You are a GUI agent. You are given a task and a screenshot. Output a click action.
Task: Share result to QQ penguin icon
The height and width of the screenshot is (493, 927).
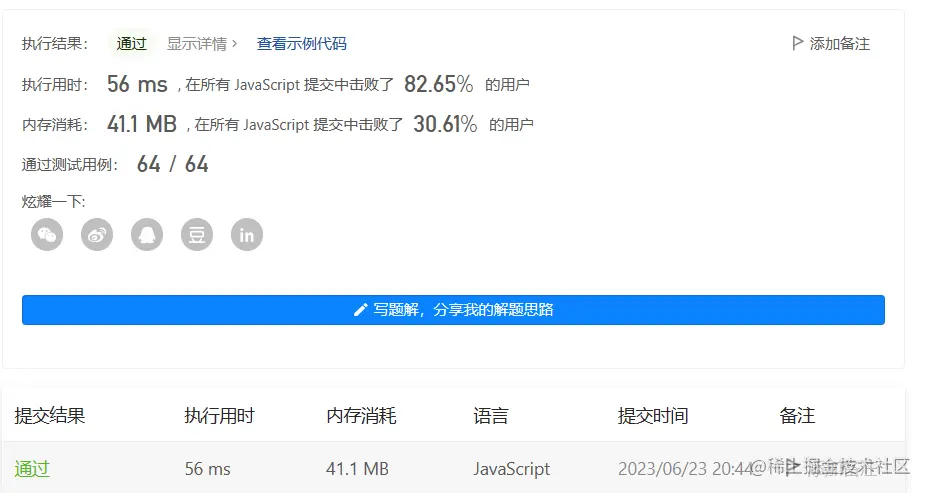(x=147, y=235)
